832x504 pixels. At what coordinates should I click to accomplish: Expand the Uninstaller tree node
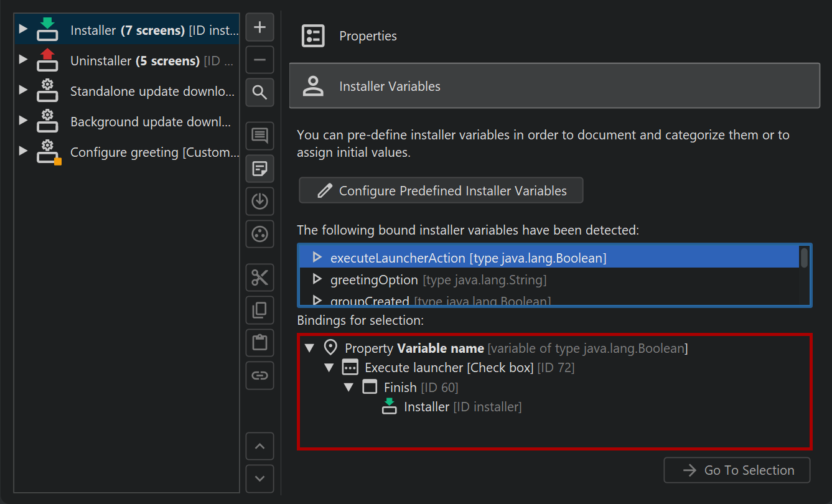click(23, 59)
